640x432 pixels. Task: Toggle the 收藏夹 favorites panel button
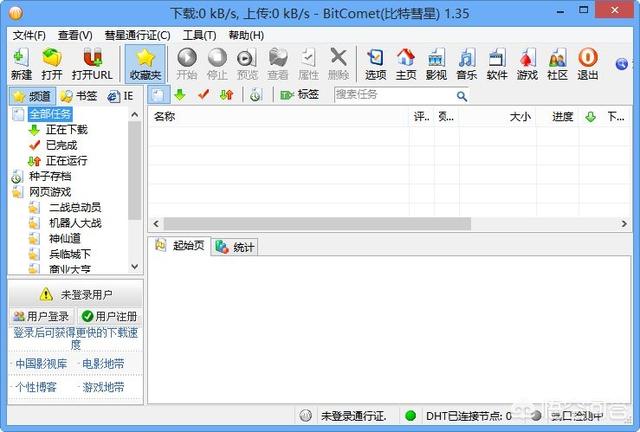pos(145,63)
